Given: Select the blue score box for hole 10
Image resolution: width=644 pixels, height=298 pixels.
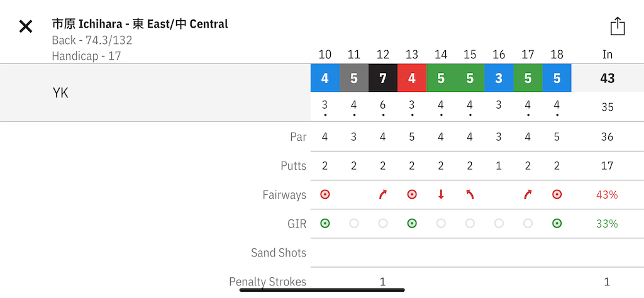Looking at the screenshot, I should [x=325, y=78].
